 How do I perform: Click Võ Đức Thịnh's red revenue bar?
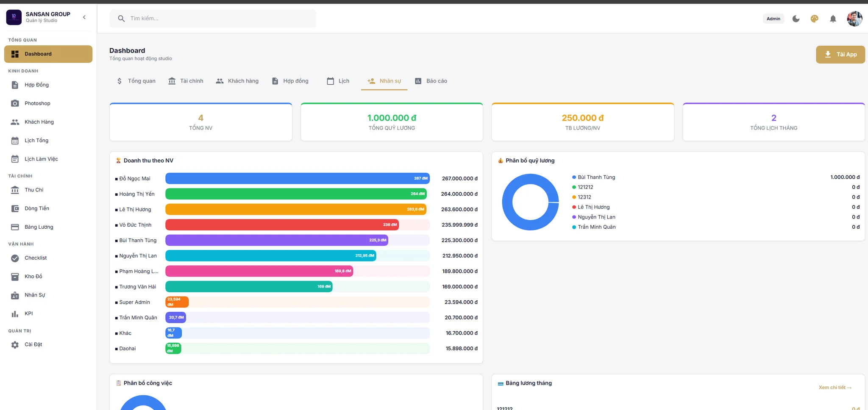pos(282,225)
